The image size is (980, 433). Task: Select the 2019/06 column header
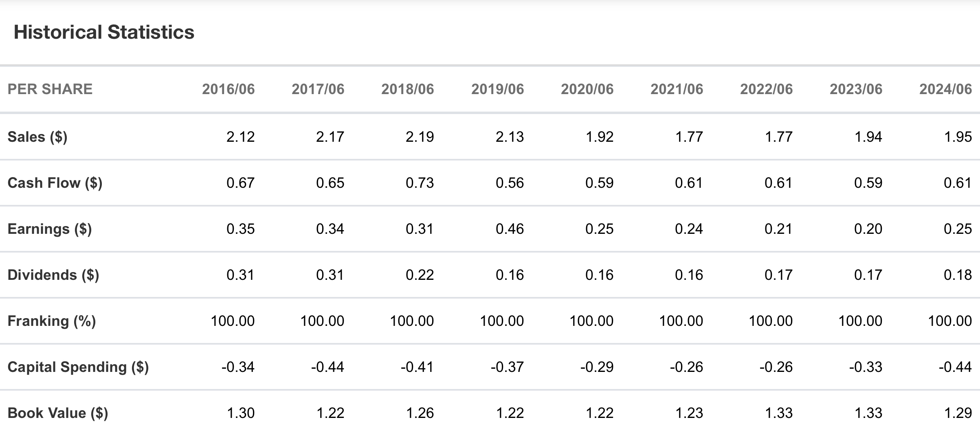click(497, 89)
